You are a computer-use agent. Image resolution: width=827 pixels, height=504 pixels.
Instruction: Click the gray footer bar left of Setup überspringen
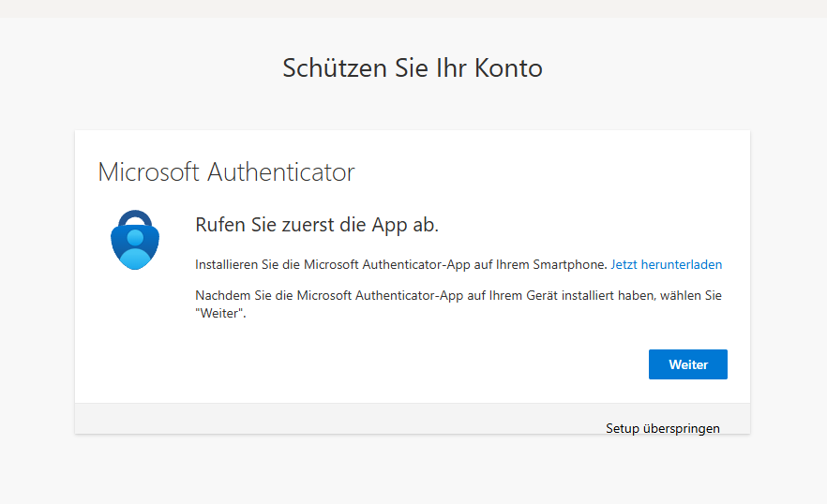coord(328,419)
